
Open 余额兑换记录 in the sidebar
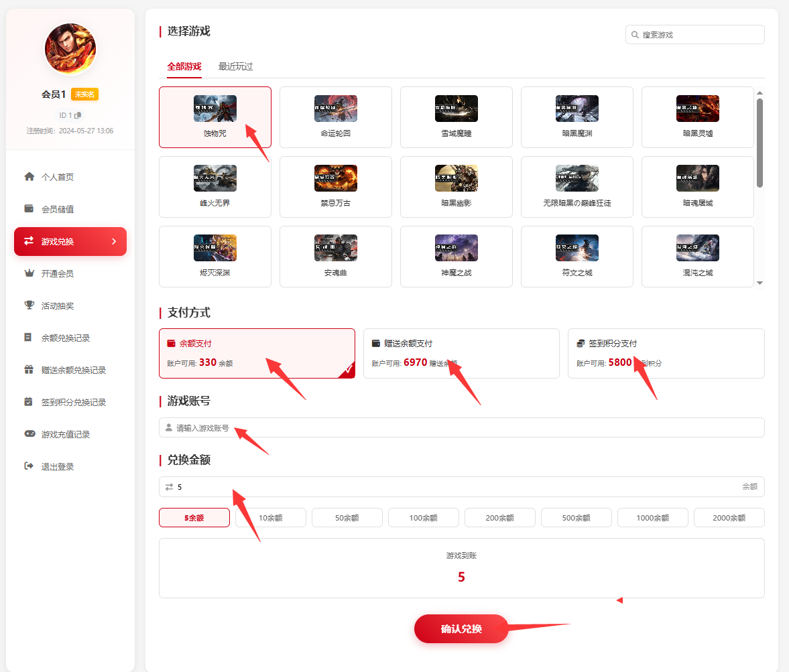[66, 338]
